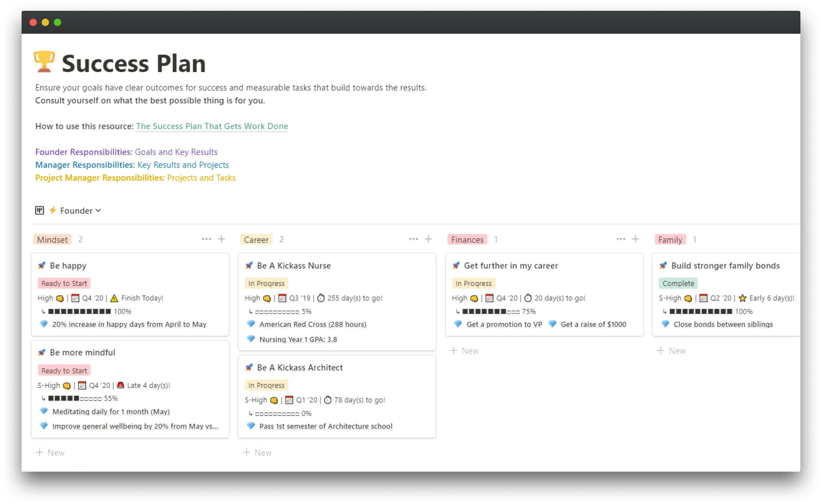Viewport: 822px width, 504px height.
Task: Click rocket icon on Be happy card
Action: 42,265
